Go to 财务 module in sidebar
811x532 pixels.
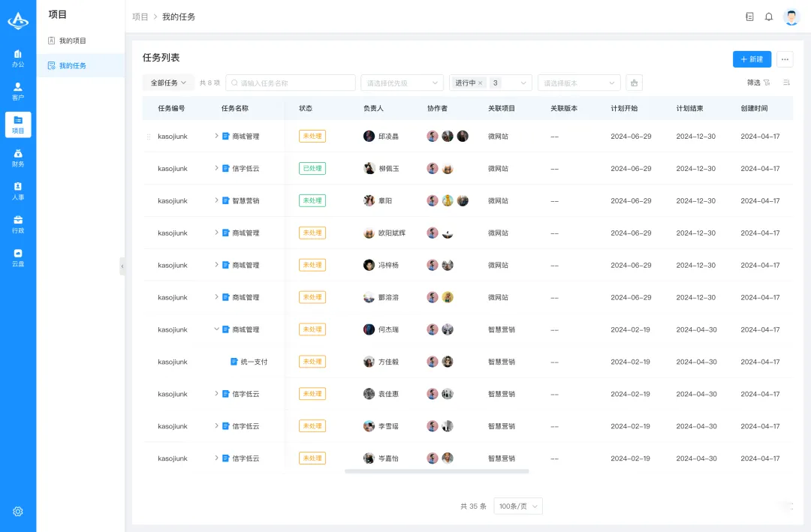(18, 158)
